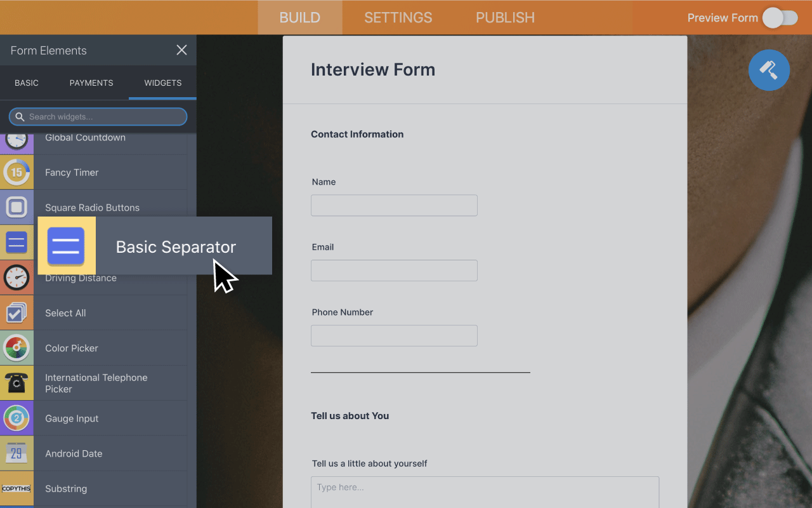Select the Square Radio Buttons widget icon
Viewport: 812px width, 508px height.
click(x=17, y=207)
